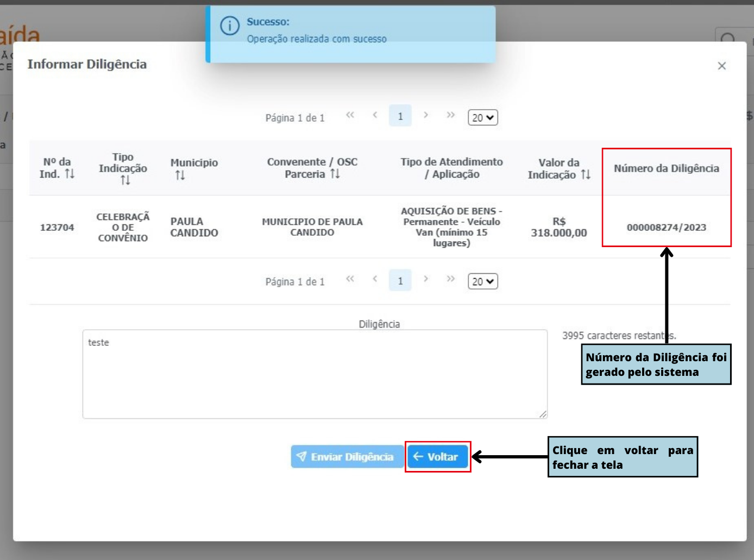Go to previous page in top paginator
This screenshot has width=754, height=560.
point(375,116)
